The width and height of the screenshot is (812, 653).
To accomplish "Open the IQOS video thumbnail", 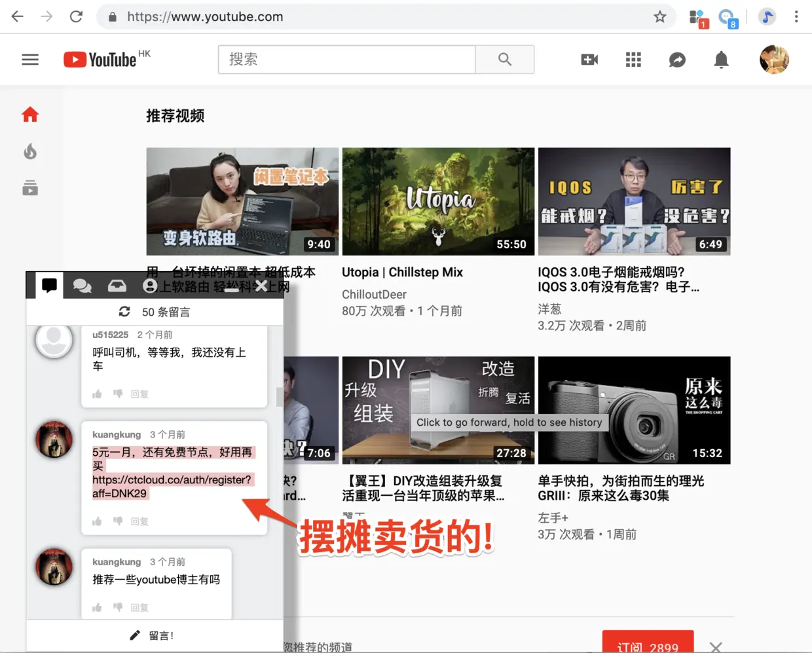I will tap(634, 201).
